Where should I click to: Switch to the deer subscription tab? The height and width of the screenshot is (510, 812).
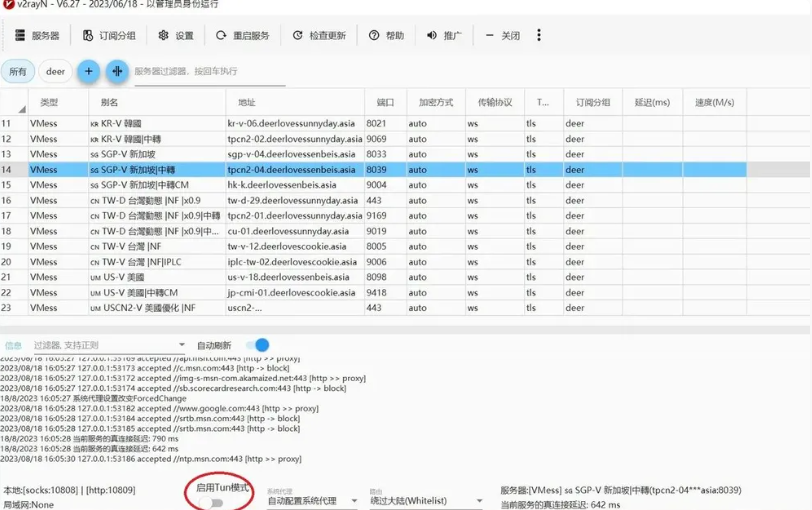coord(55,71)
